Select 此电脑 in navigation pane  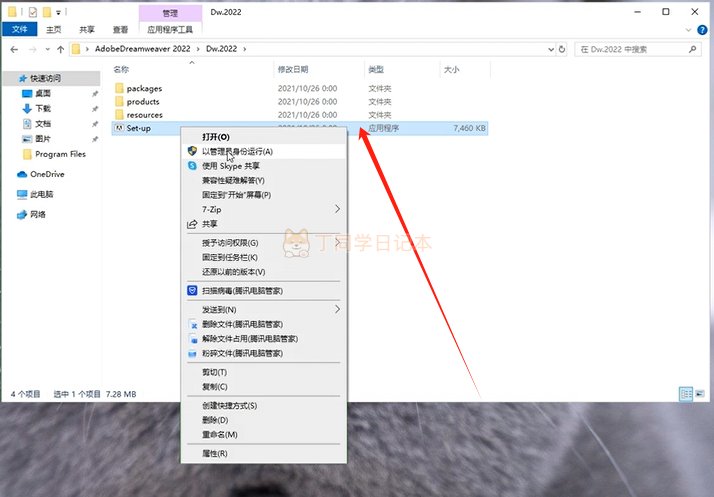click(41, 194)
